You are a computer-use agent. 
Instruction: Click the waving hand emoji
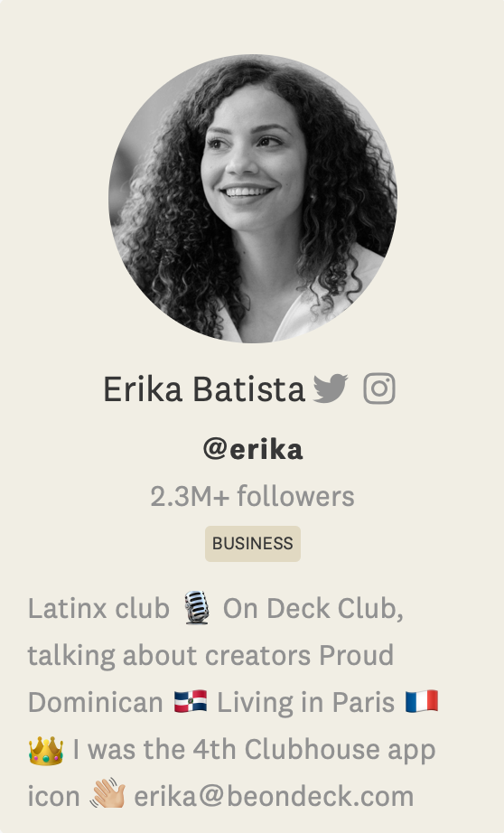tap(107, 793)
